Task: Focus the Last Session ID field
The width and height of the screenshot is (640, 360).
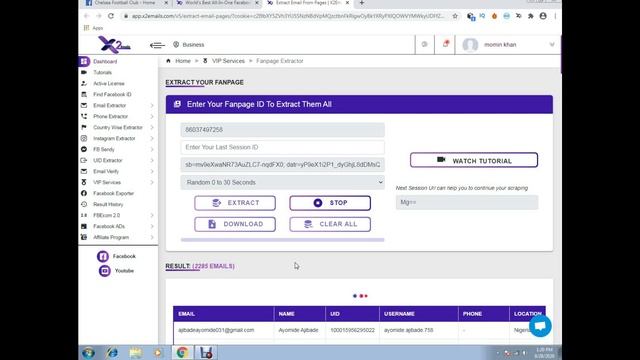Action: coord(282,147)
